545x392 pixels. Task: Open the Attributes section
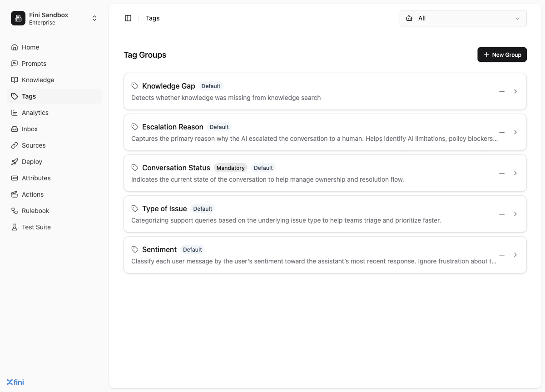[36, 178]
